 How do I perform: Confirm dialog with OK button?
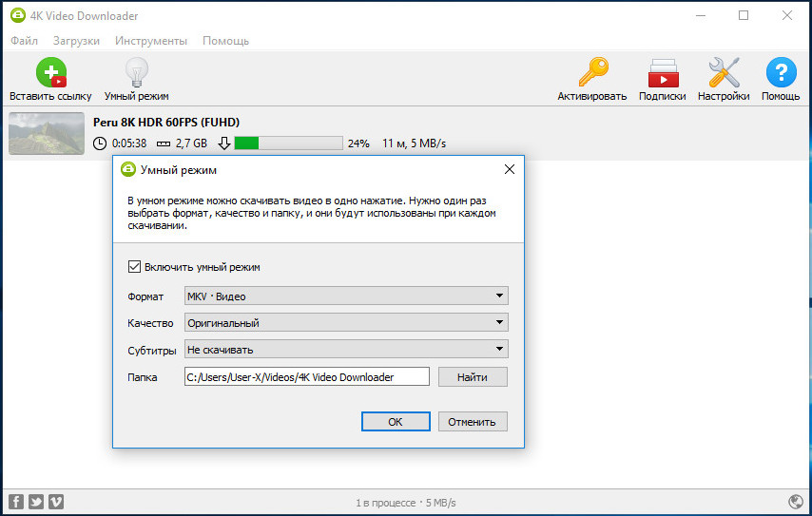(396, 421)
